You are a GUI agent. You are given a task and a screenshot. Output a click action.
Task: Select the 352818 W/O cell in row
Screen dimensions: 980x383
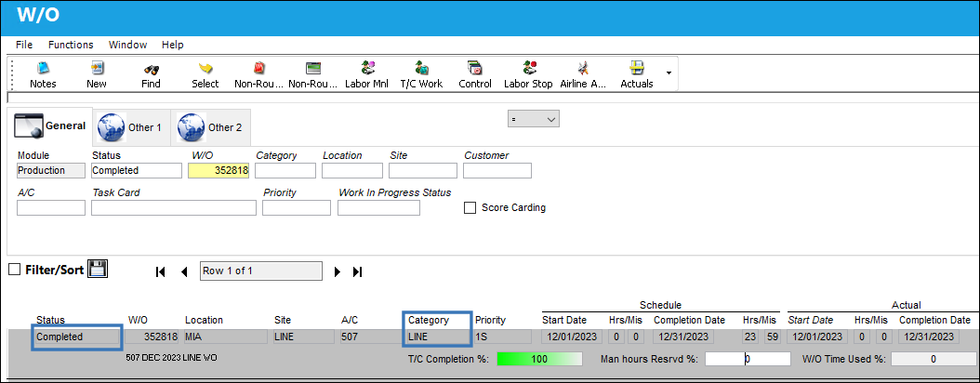[152, 337]
